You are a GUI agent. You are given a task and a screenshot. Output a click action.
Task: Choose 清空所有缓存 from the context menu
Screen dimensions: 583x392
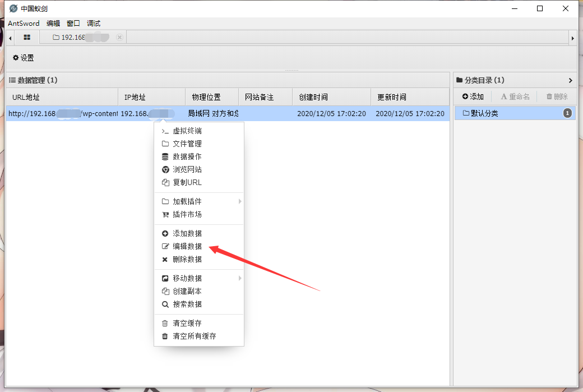tap(199, 336)
